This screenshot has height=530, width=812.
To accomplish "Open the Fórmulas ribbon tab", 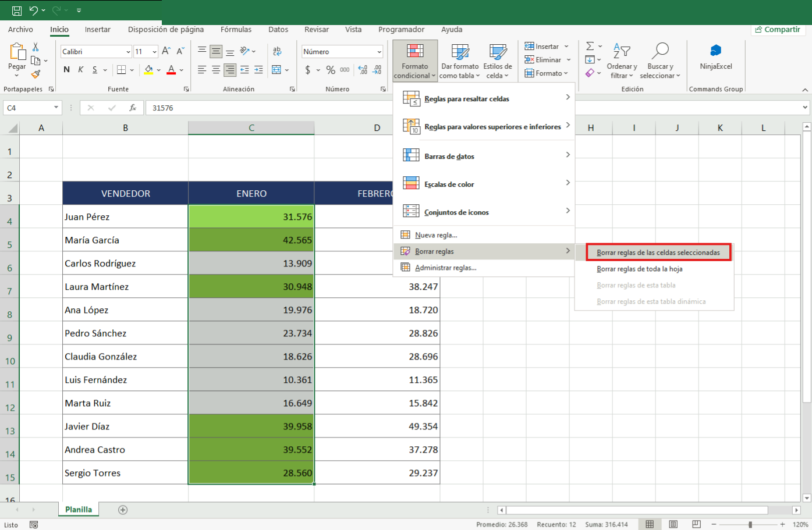I will (x=236, y=30).
